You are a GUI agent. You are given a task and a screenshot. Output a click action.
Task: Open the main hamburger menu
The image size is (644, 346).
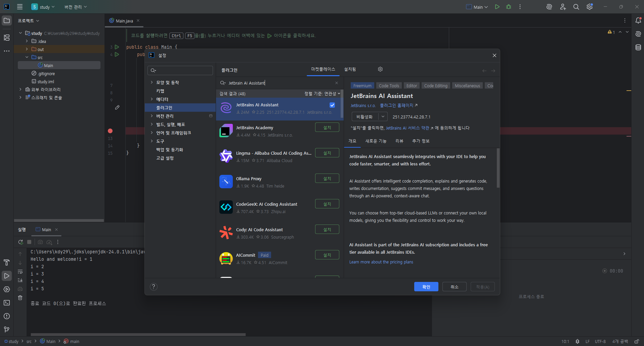[x=20, y=7]
